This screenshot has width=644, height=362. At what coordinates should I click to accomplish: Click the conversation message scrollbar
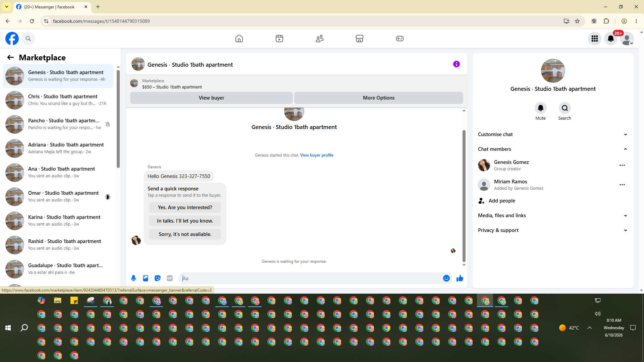tap(464, 196)
